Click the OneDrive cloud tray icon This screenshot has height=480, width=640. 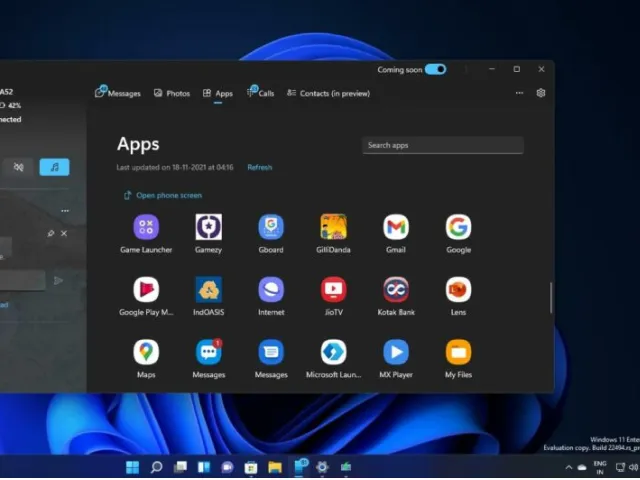[x=582, y=467]
